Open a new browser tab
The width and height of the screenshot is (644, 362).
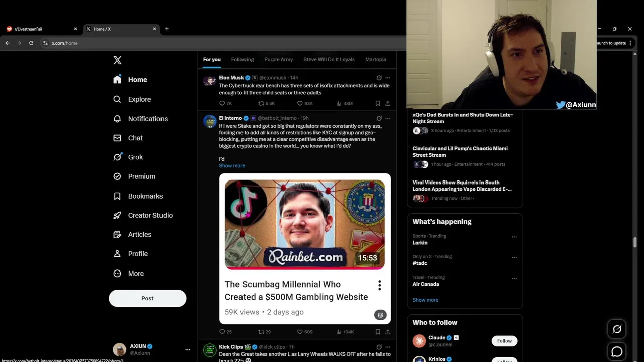[167, 29]
